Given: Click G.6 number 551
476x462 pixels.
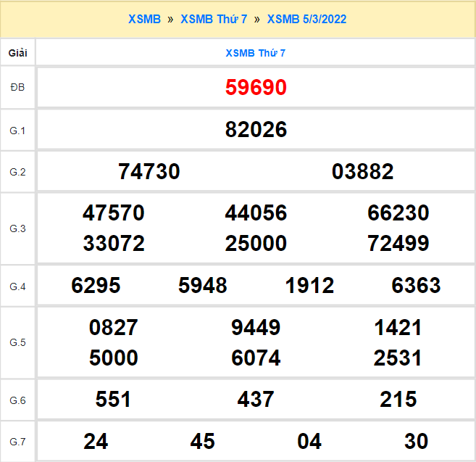Looking at the screenshot, I should click(x=114, y=400).
